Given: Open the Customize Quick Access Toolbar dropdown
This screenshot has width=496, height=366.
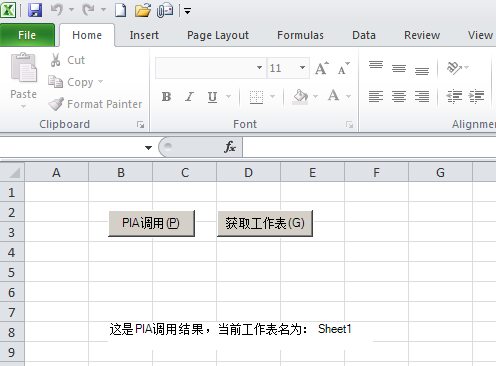Looking at the screenshot, I should [x=188, y=11].
